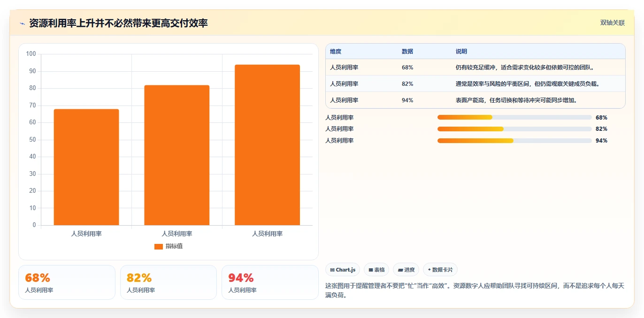
Task: Click the 指标值 legend label
Action: click(174, 246)
